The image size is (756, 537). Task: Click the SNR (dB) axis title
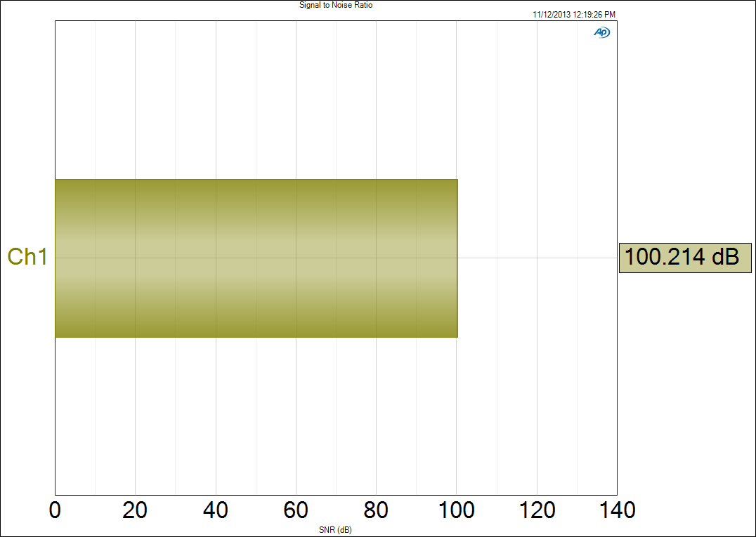coord(336,530)
